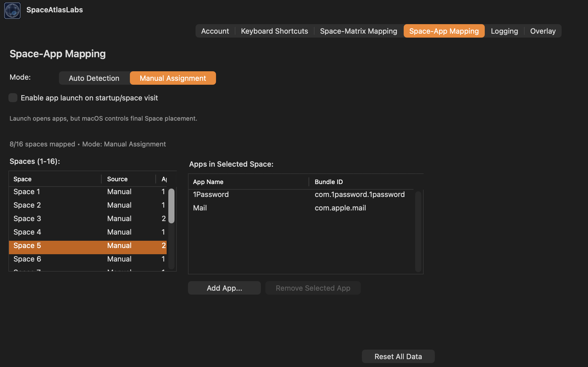This screenshot has height=367, width=588.
Task: Switch to the Space-Matrix Mapping tab
Action: coord(359,31)
